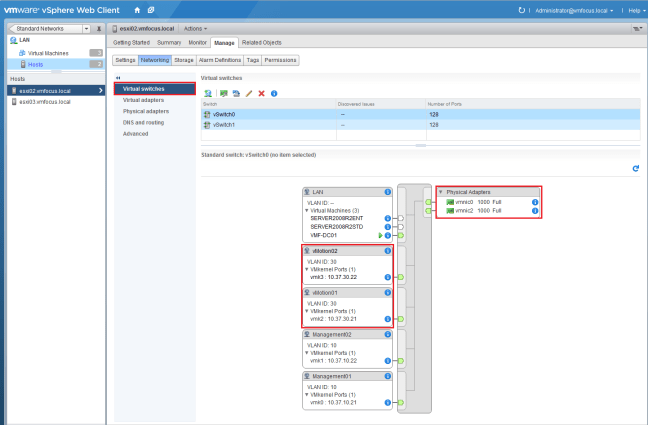Open the Actions dropdown menu
The height and width of the screenshot is (425, 648).
[195, 29]
